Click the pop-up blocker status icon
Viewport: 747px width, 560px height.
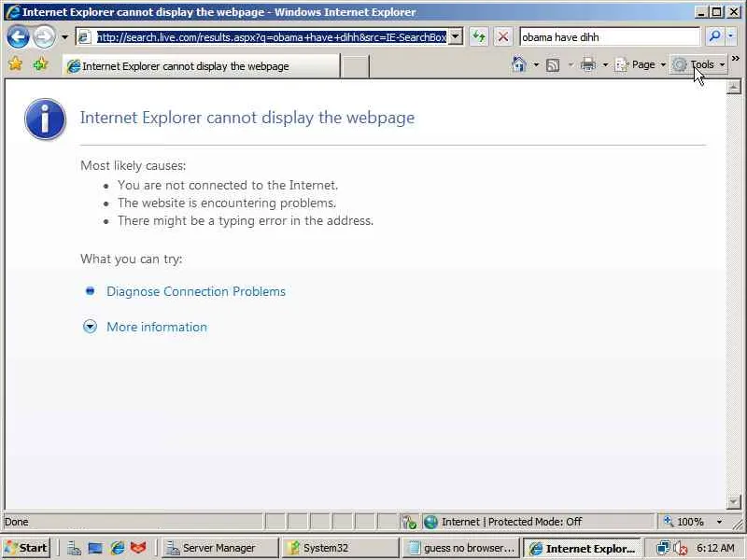coord(409,522)
